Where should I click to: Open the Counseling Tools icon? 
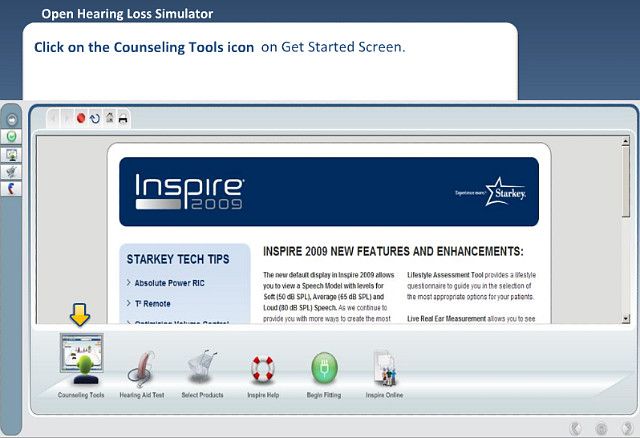(81, 359)
